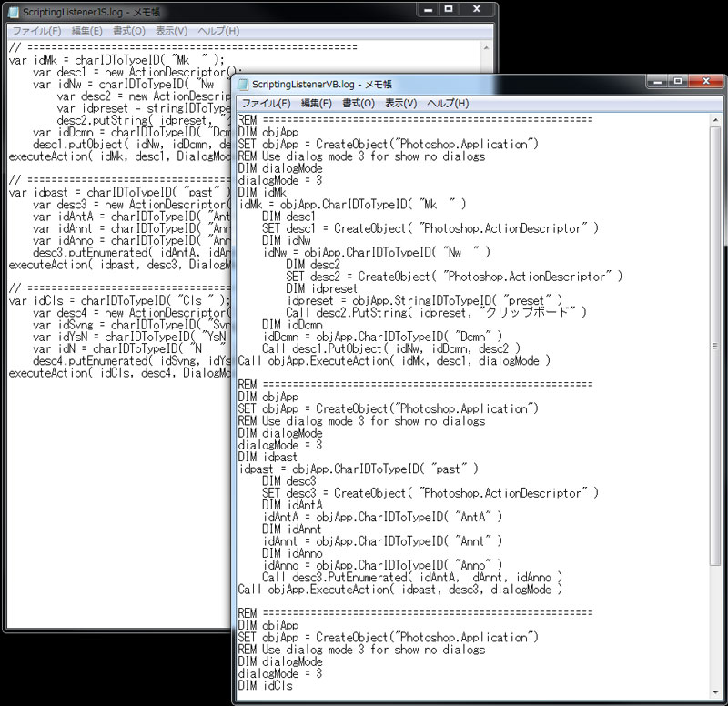Screen dimensions: 728x706
Task: Open 編集(E) menu in ScriptingListenerVB.log window
Action: pos(316,103)
